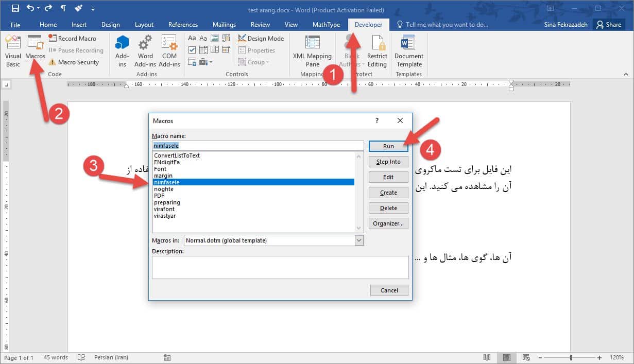Click the Restrict Editing icon

tap(377, 51)
